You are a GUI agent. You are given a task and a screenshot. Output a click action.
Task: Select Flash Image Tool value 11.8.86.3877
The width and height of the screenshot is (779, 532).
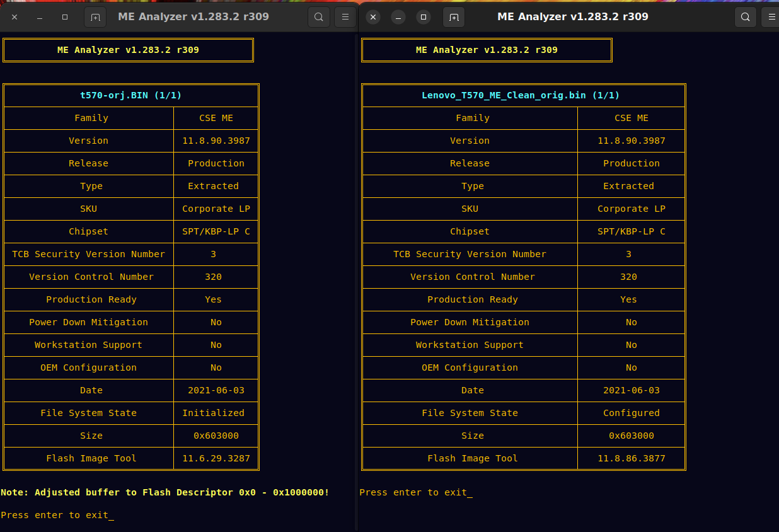coord(632,458)
